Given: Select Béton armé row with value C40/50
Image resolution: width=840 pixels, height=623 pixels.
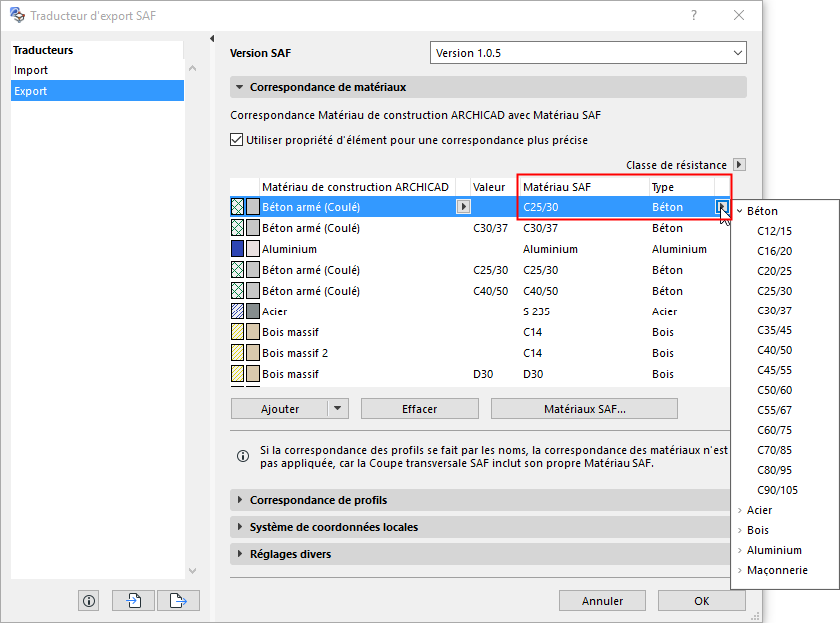Looking at the screenshot, I should (480, 291).
